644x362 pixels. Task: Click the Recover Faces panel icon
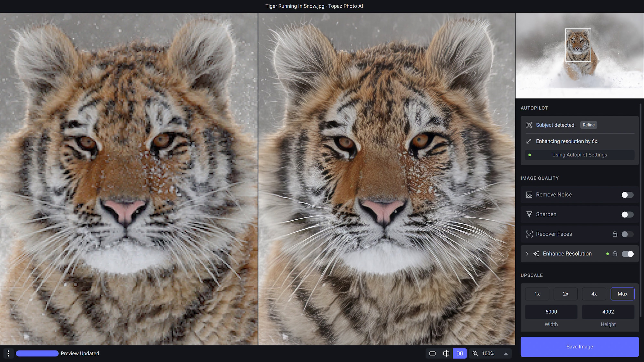(529, 234)
